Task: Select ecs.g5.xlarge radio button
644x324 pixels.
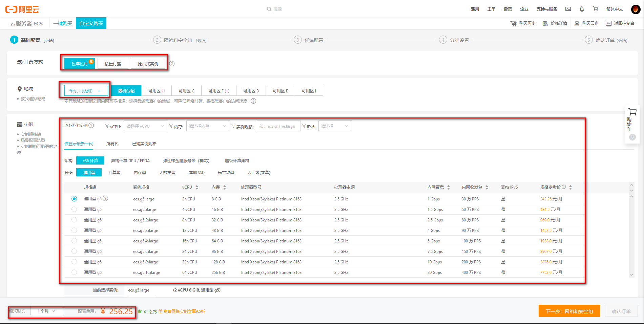Action: [x=74, y=209]
